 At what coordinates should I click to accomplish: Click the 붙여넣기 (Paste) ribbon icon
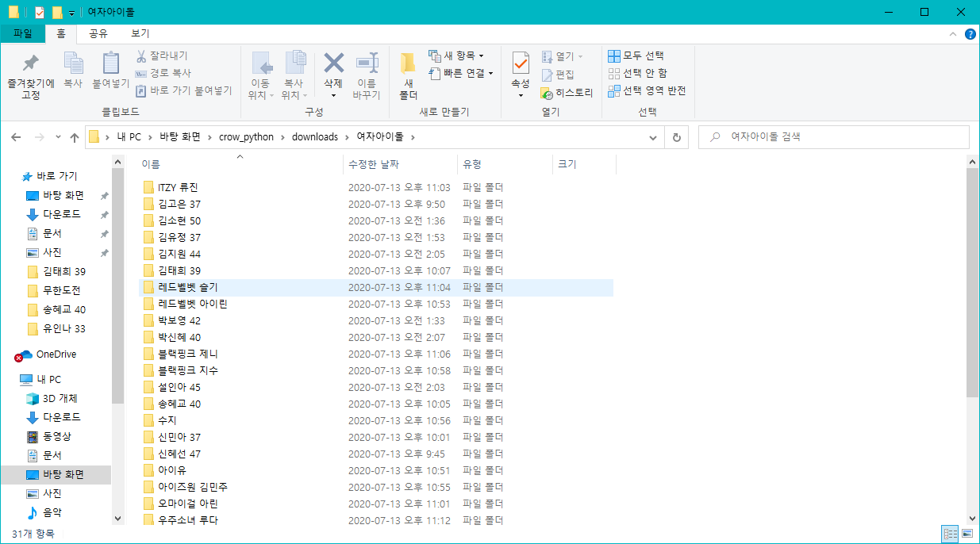[110, 69]
